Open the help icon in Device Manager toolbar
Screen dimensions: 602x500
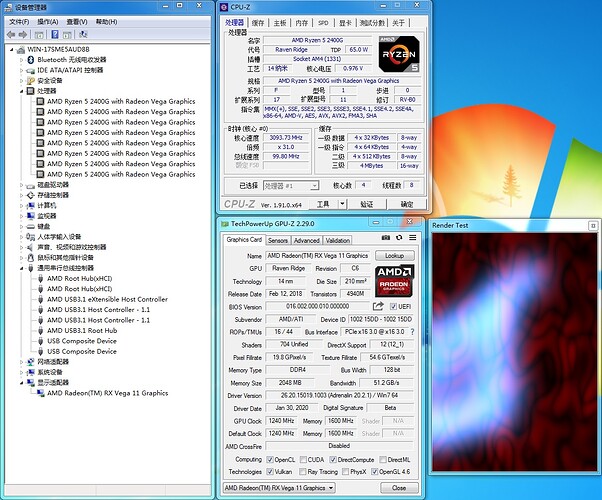[55, 35]
